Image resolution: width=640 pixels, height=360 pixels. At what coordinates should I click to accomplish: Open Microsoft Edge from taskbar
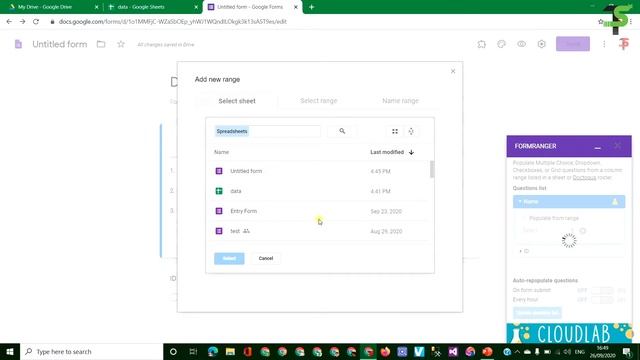[213, 351]
